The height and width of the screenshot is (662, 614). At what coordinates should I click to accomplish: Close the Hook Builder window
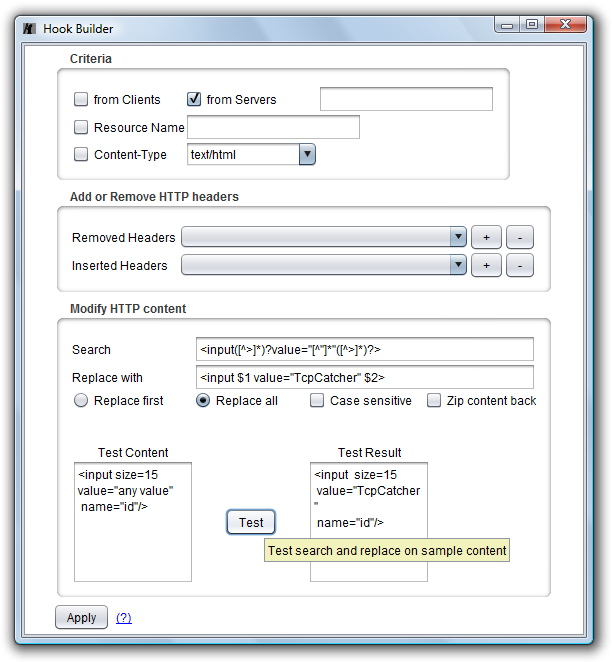click(x=565, y=25)
